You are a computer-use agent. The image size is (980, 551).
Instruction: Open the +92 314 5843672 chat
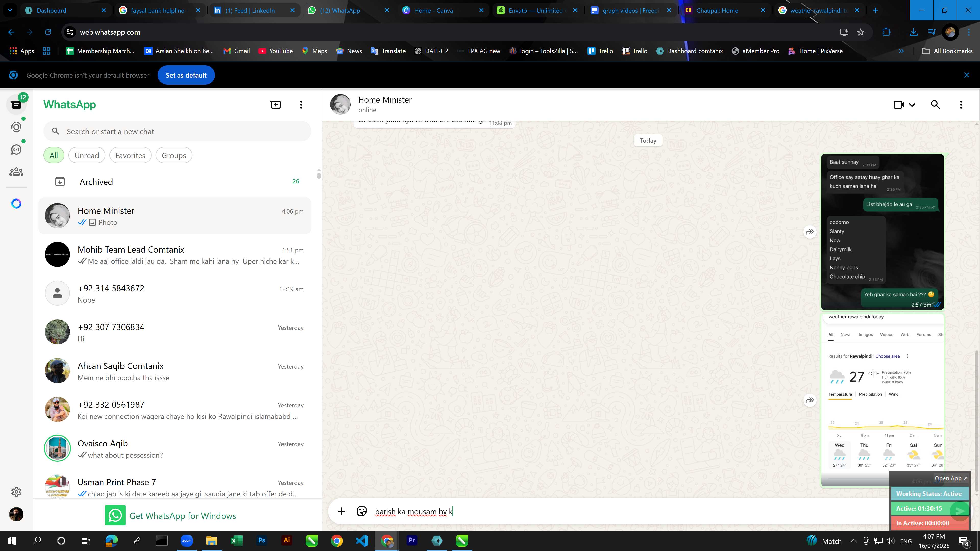[175, 293]
